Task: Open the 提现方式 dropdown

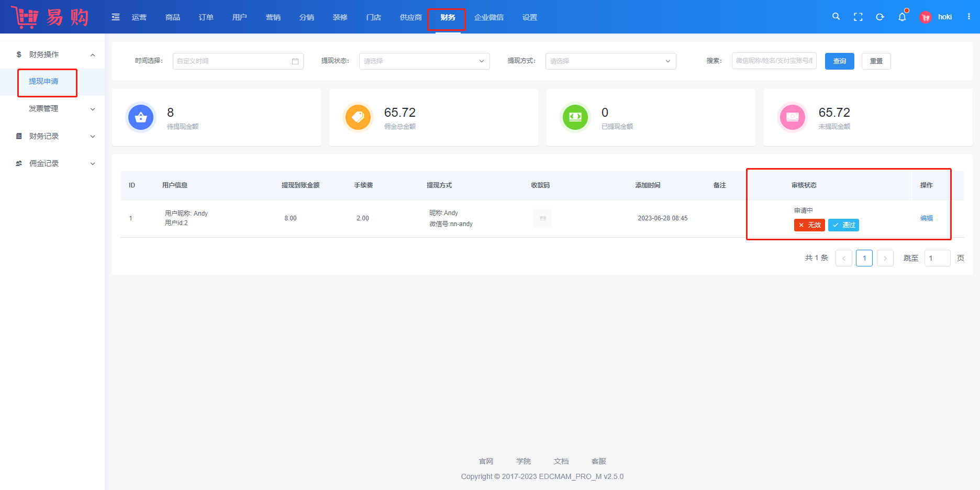Action: (x=610, y=61)
